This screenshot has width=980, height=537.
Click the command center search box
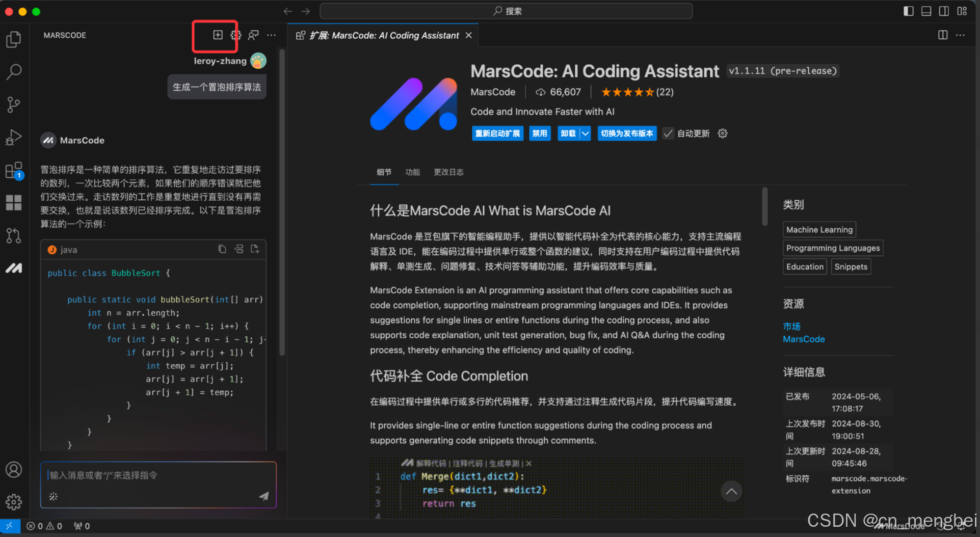(x=506, y=11)
